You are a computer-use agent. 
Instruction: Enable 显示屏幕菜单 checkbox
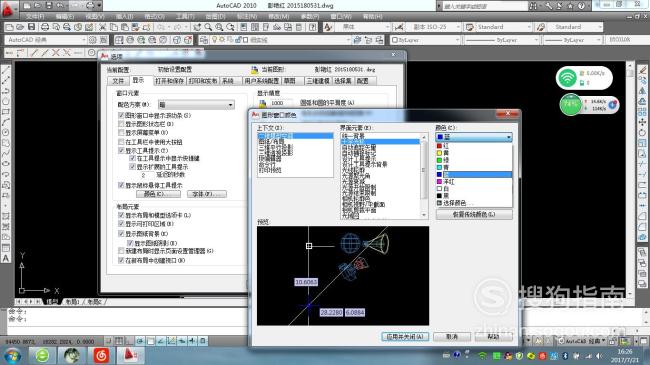point(121,133)
